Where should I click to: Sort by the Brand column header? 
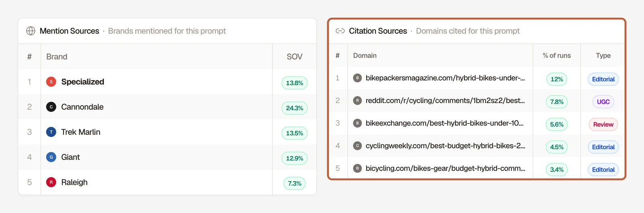coord(57,57)
